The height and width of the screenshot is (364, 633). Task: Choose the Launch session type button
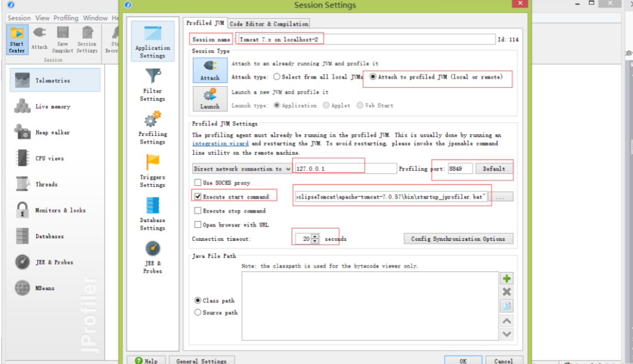click(x=210, y=99)
